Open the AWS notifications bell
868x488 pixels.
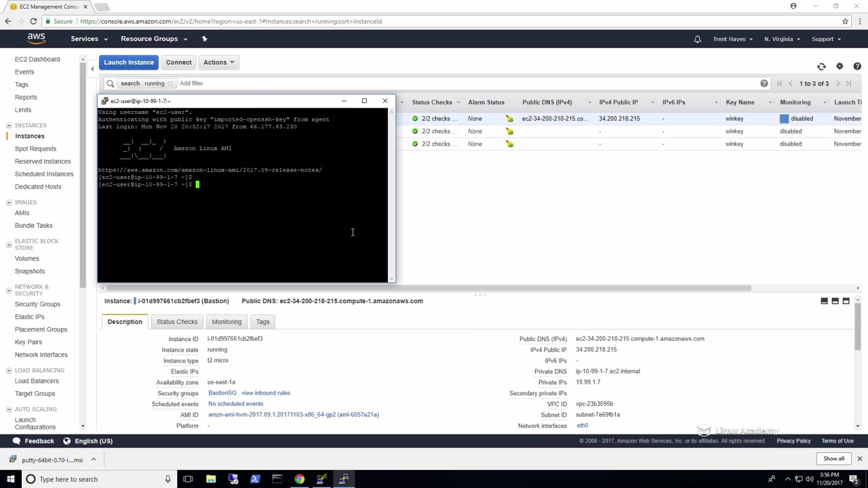[x=697, y=39]
